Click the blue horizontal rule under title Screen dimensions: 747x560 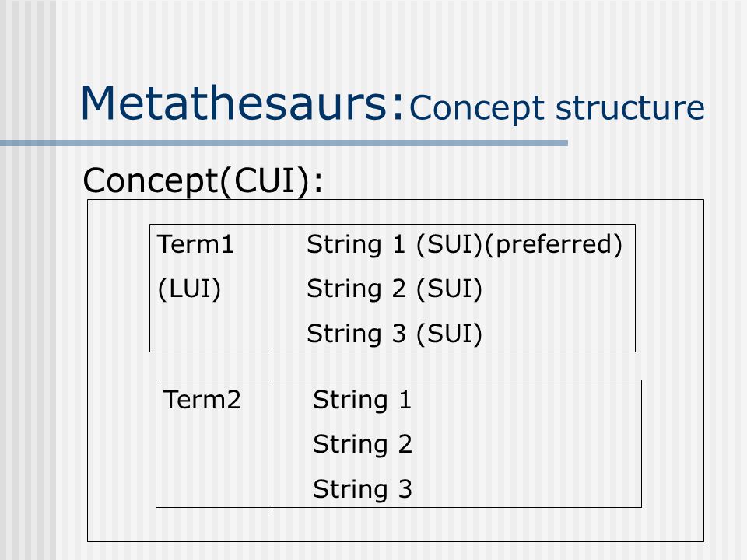pyautogui.click(x=284, y=143)
